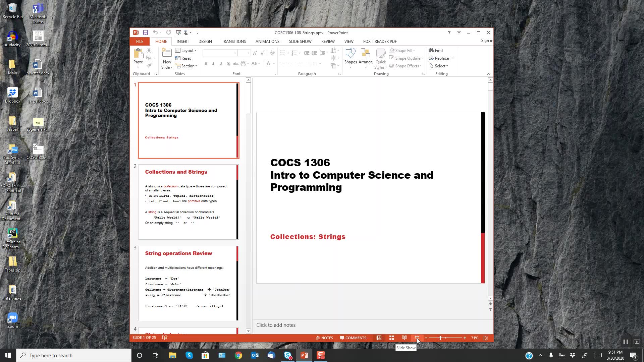The width and height of the screenshot is (644, 362).
Task: Open the FILE menu
Action: click(140, 41)
